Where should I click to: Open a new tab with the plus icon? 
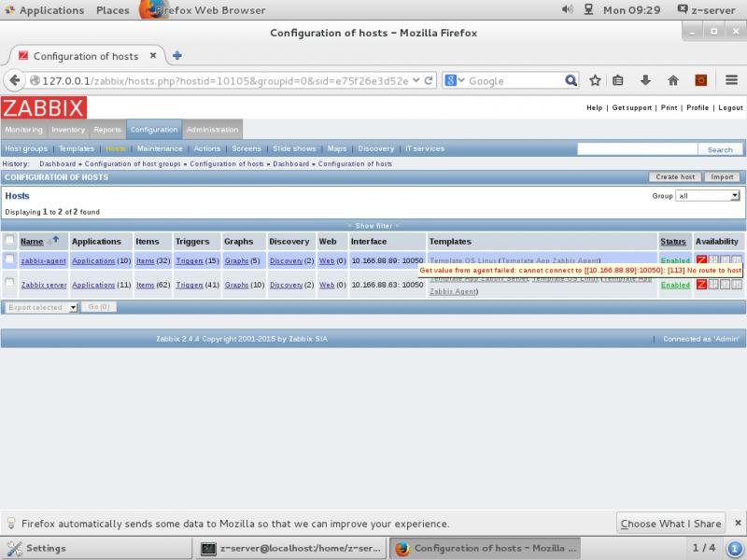(x=177, y=55)
